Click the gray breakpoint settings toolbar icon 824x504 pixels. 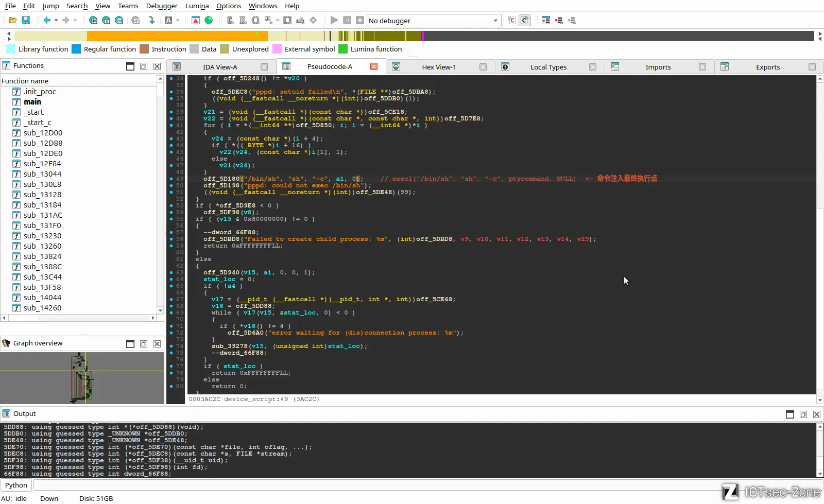point(572,21)
